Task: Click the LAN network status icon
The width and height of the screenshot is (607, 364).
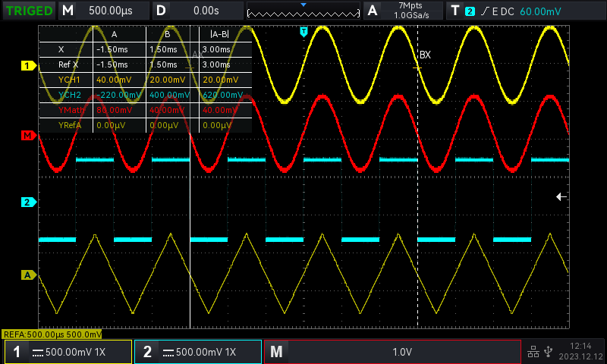Action: (x=533, y=352)
